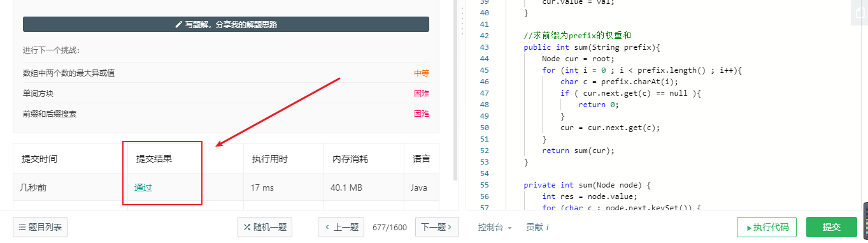Click the info icon beside 贡献

click(548, 227)
